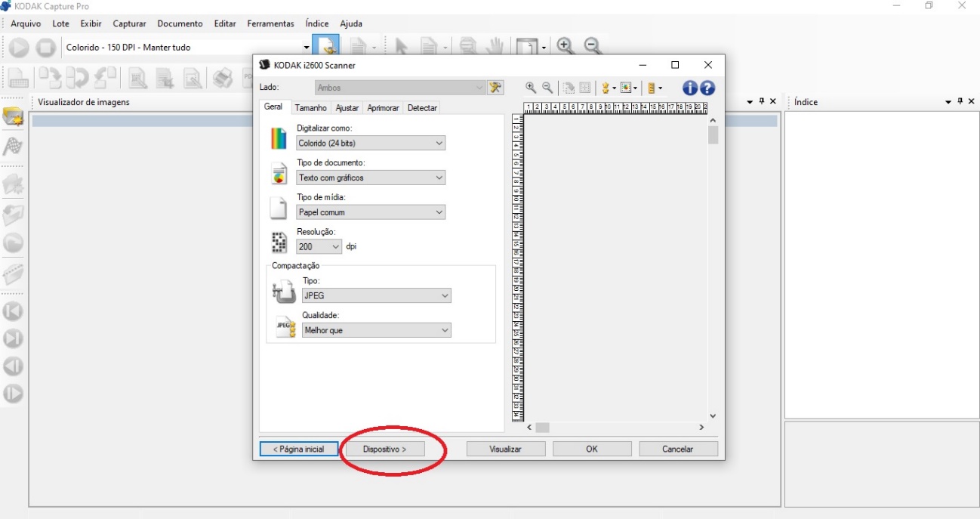The image size is (980, 519).
Task: Open the Editar menu
Action: [225, 23]
